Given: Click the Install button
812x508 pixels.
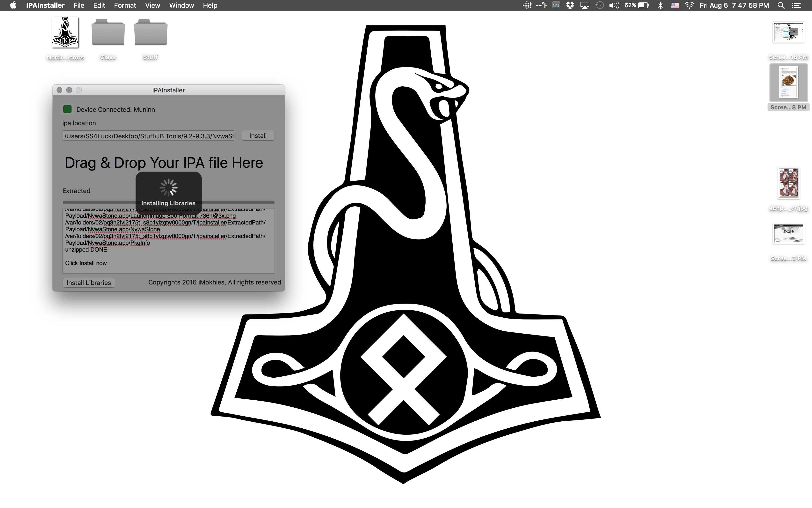Looking at the screenshot, I should [x=258, y=136].
